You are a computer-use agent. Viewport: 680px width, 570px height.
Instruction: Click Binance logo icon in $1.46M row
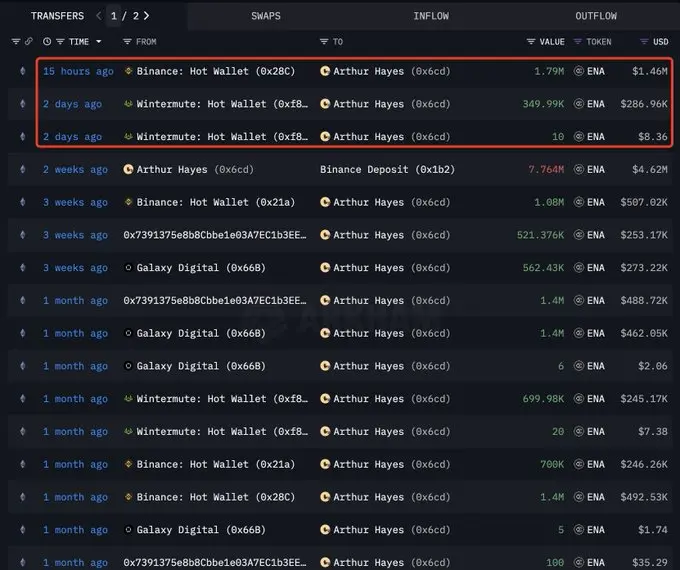(128, 71)
